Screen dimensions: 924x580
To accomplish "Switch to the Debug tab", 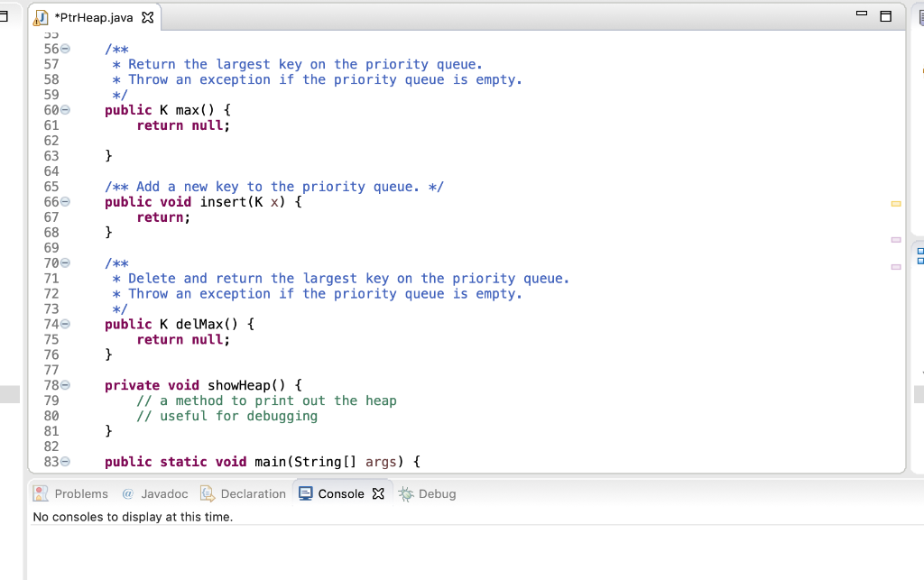I will coord(437,493).
